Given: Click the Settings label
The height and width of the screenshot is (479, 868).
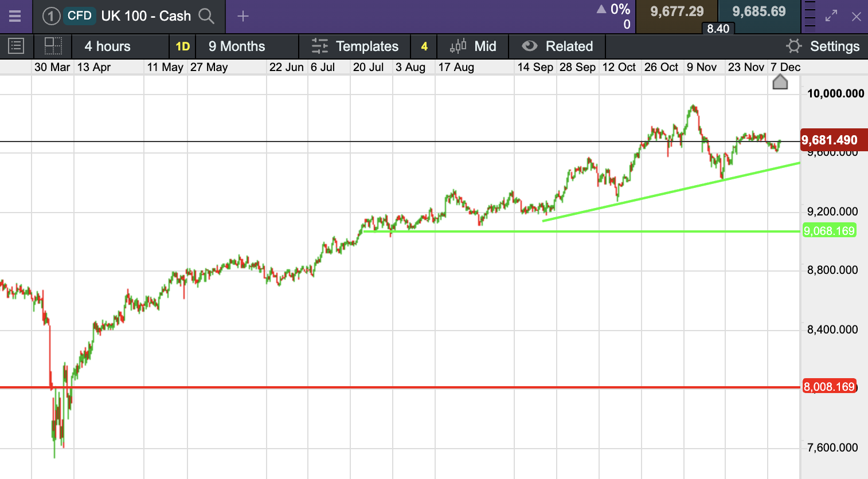Looking at the screenshot, I should pos(835,46).
